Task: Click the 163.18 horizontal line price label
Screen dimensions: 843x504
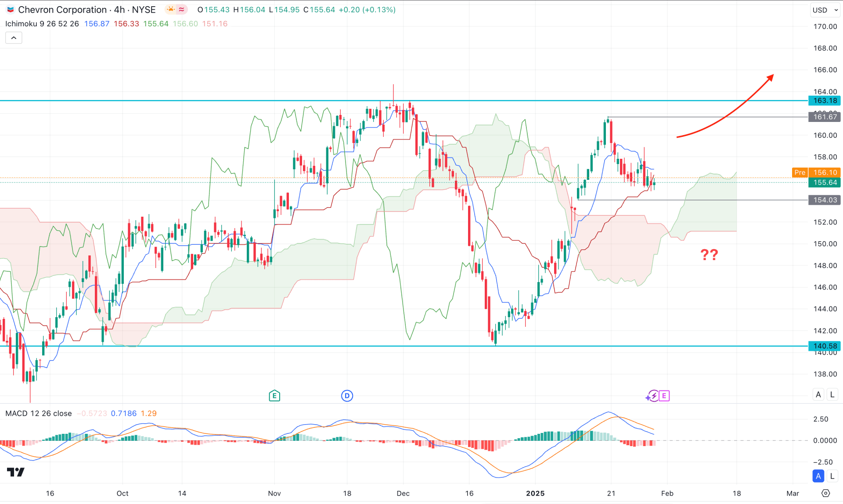Action: click(x=825, y=100)
